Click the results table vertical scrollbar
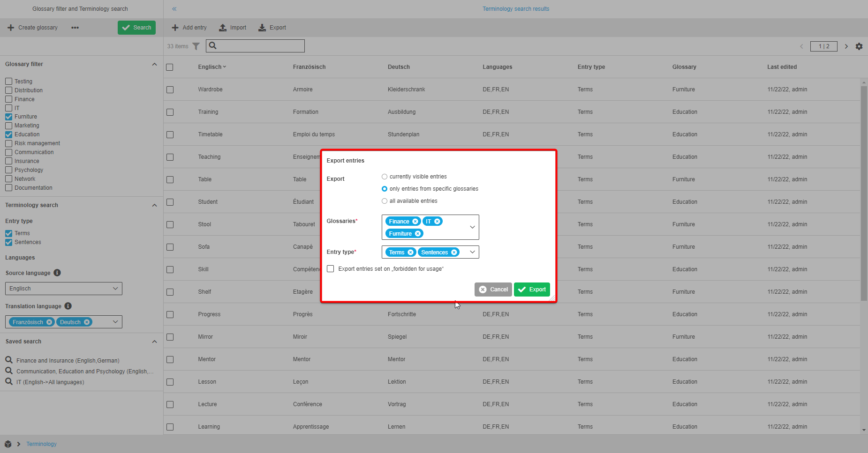Image resolution: width=868 pixels, height=453 pixels. [864, 193]
